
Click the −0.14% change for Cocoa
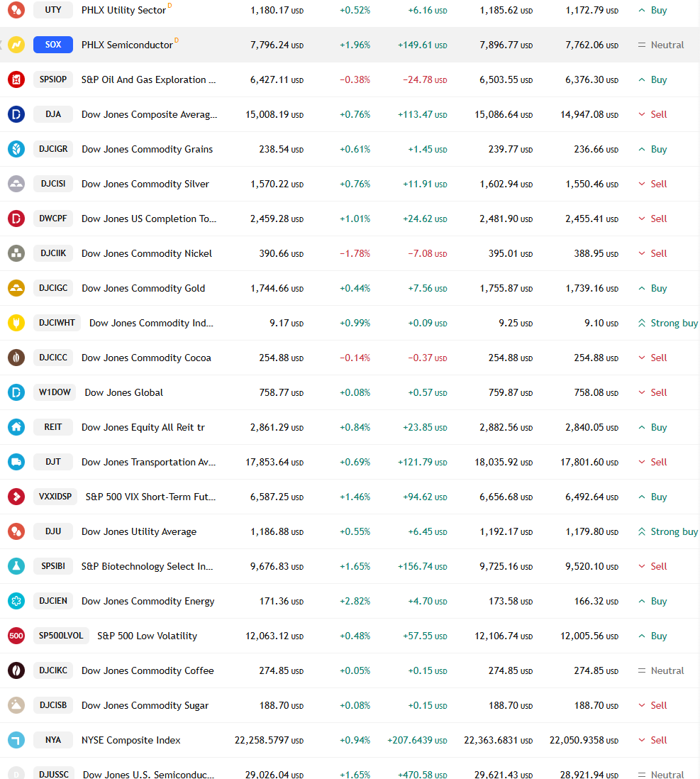coord(355,358)
